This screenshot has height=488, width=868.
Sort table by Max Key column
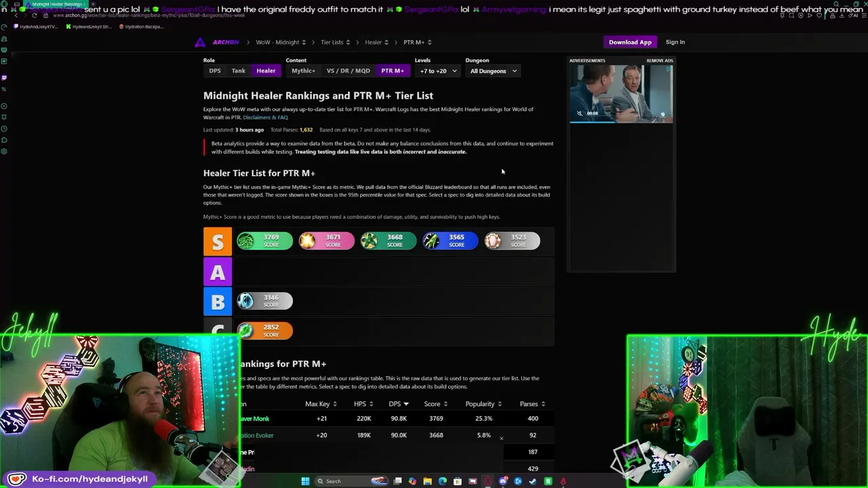(321, 404)
